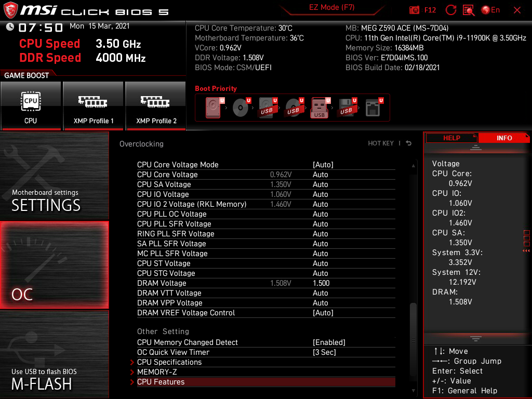Click the circular refresh arrow icon
This screenshot has height=399, width=532.
click(x=451, y=10)
